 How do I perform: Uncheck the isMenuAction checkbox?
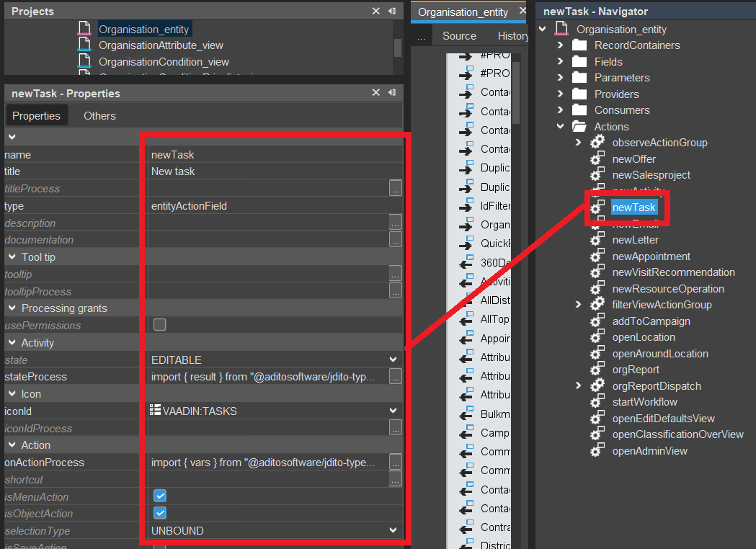pyautogui.click(x=160, y=496)
